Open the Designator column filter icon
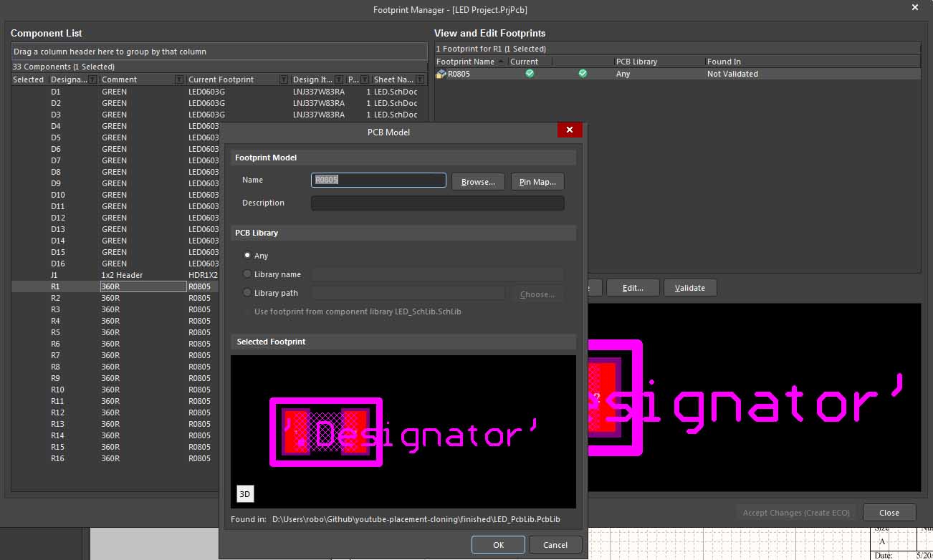 pos(92,79)
